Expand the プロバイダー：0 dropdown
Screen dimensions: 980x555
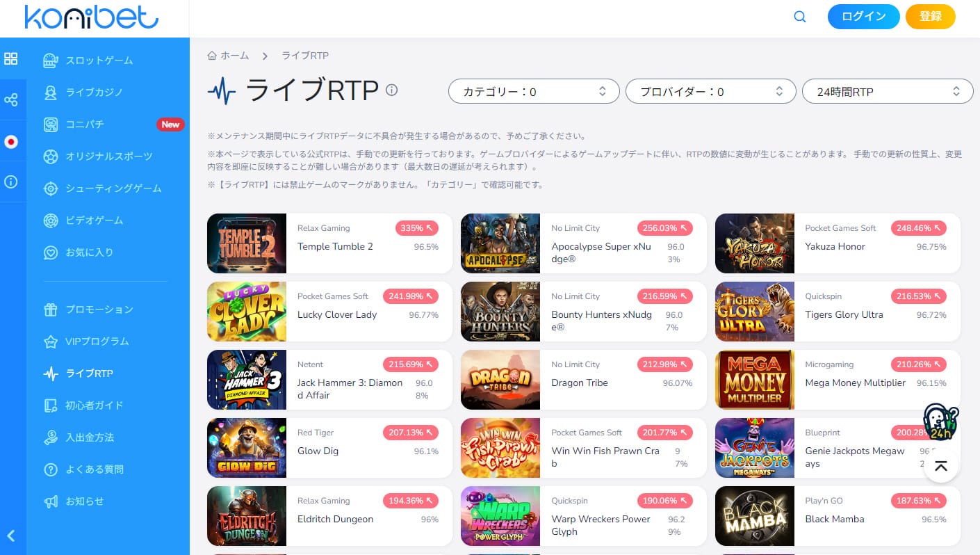[x=710, y=91]
